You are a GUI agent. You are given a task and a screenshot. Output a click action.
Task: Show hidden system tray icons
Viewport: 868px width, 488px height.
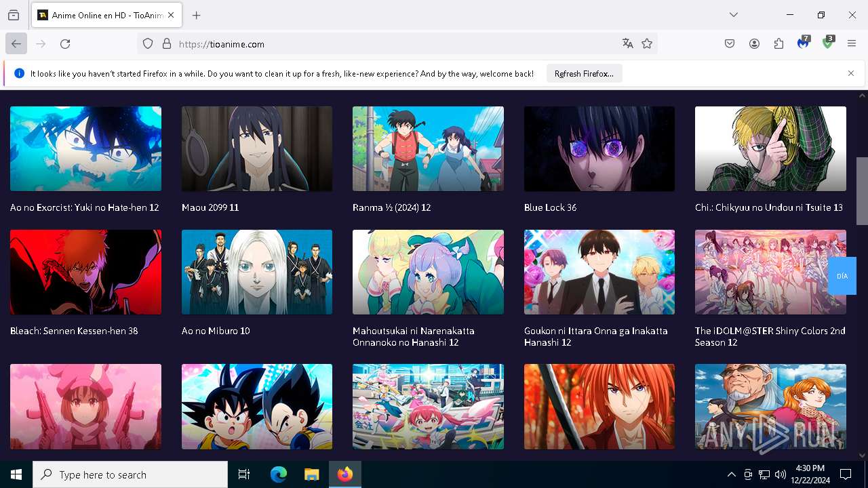pos(731,474)
